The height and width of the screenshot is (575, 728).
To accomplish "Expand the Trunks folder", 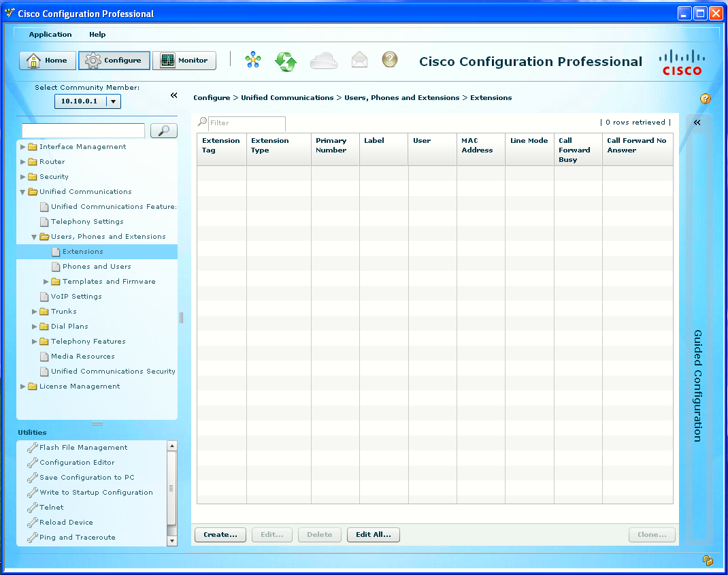I will click(34, 311).
